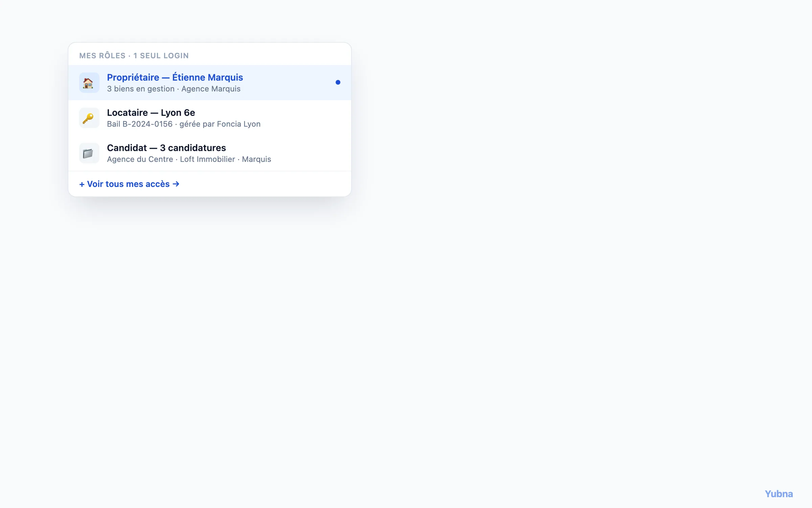Click the key icon for Locataire role
Screen dimensions: 812x508
click(x=89, y=118)
